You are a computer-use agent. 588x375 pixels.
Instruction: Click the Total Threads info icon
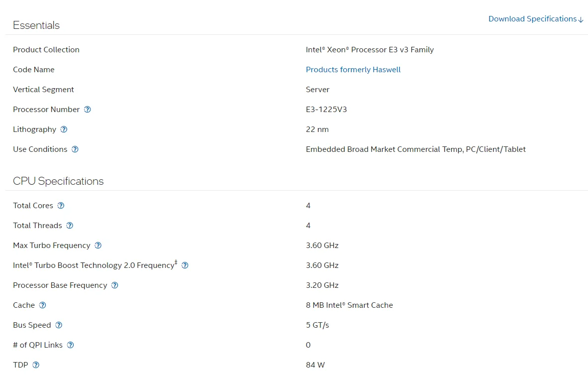coord(70,226)
